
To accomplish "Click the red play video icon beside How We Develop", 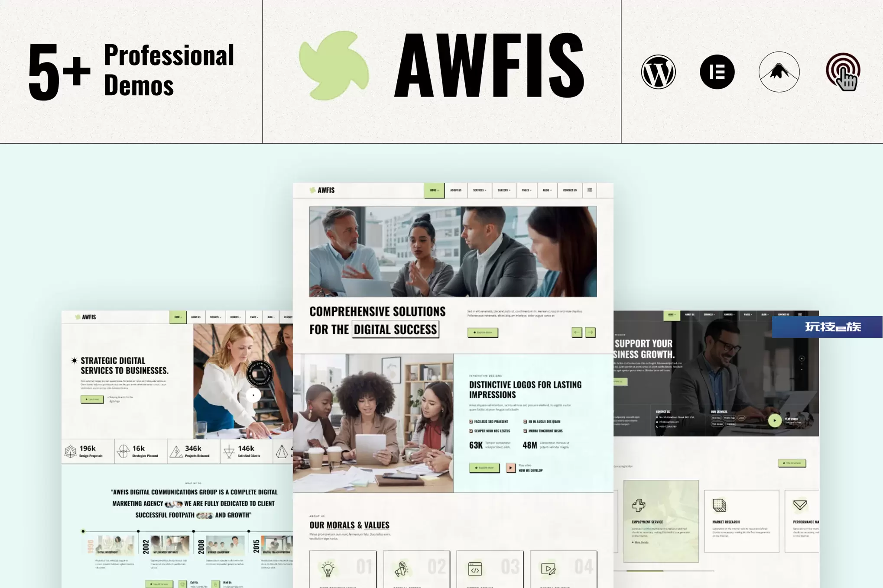I will pyautogui.click(x=511, y=468).
